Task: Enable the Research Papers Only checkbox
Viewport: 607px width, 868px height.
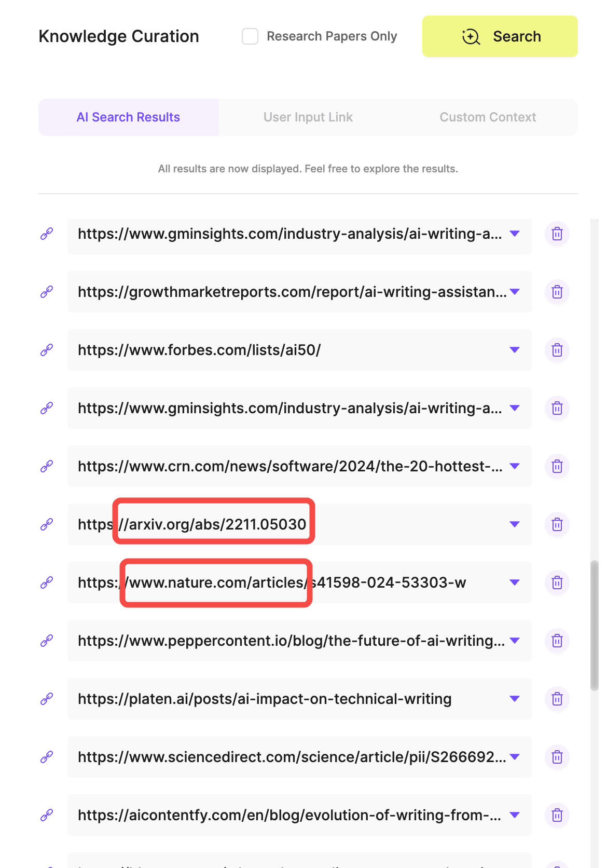Action: [x=250, y=36]
